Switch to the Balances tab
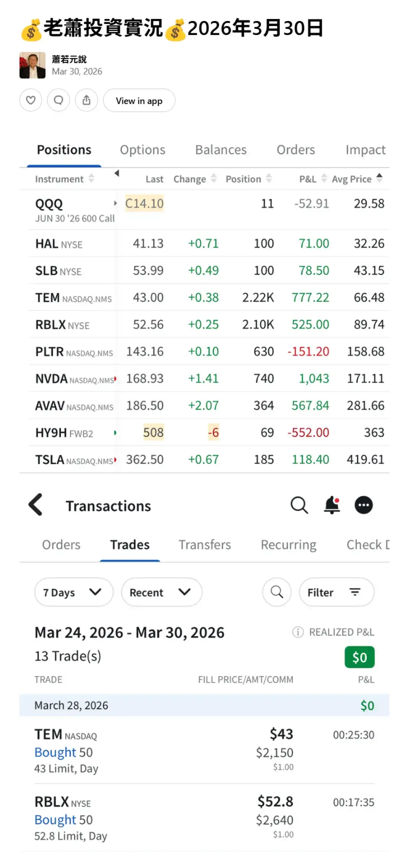412x868 pixels. [221, 150]
